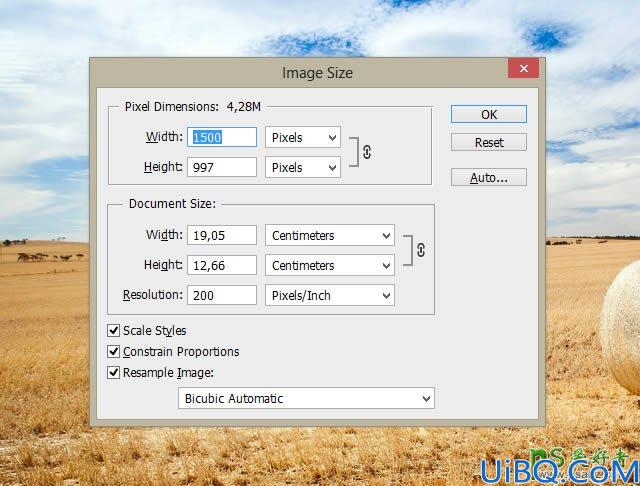The image size is (640, 486).
Task: Open the Auto... resolution dialog
Action: [x=489, y=178]
